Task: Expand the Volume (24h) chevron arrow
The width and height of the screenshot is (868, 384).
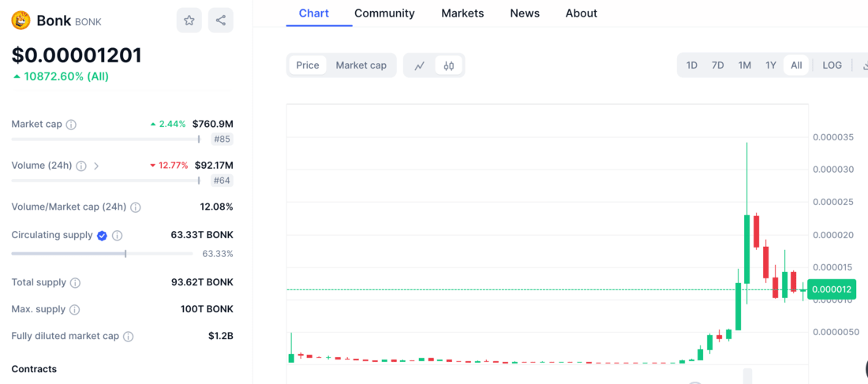Action: (x=96, y=166)
